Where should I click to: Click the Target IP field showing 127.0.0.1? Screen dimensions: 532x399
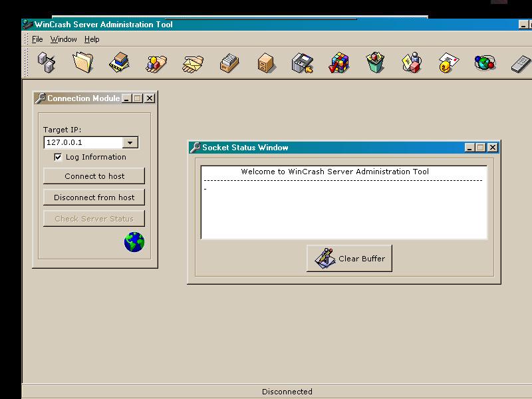coord(84,142)
